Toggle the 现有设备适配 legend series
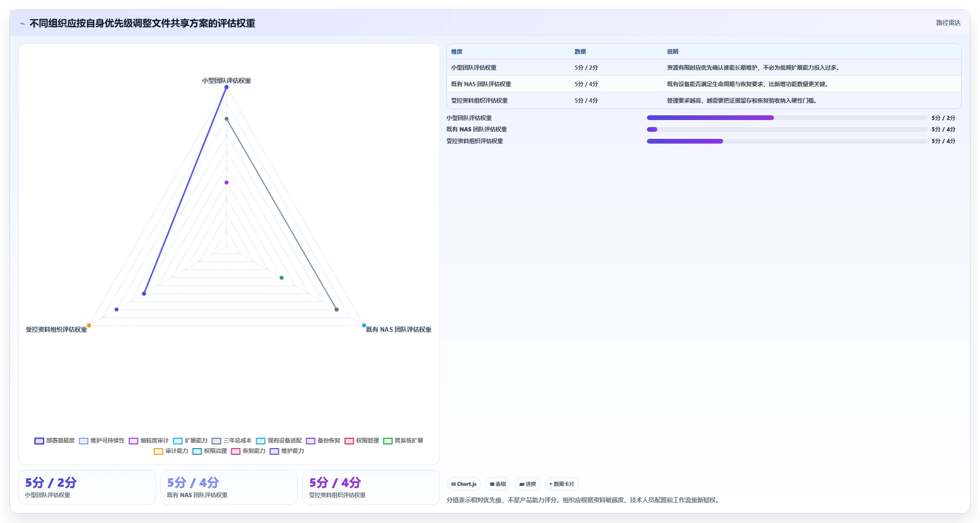Screen dimensions: 980x523 tap(279, 441)
